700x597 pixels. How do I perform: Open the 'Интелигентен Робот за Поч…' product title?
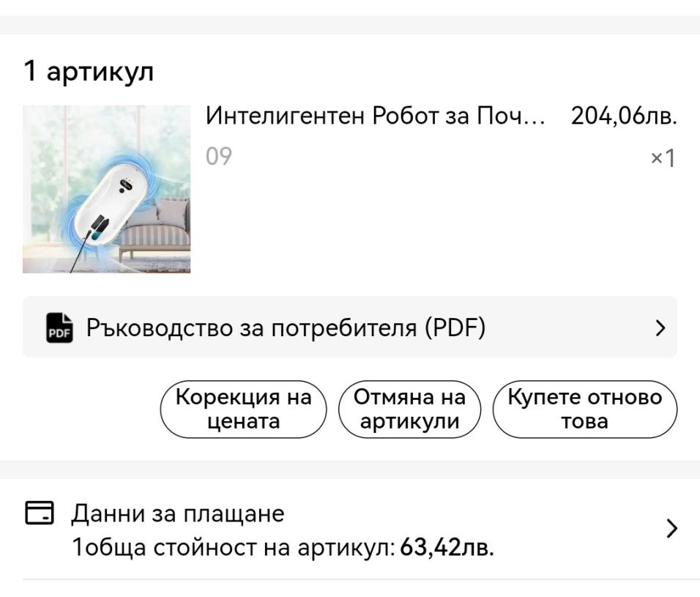(375, 116)
